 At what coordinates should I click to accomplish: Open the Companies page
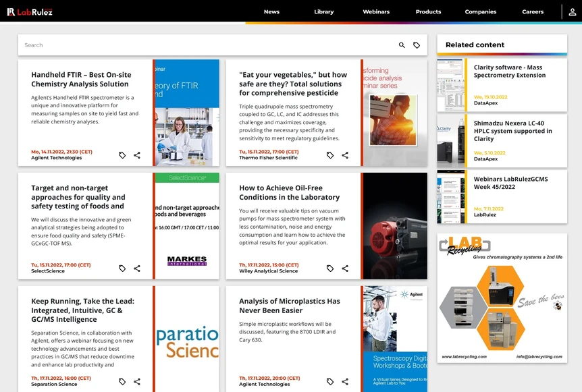pos(480,12)
